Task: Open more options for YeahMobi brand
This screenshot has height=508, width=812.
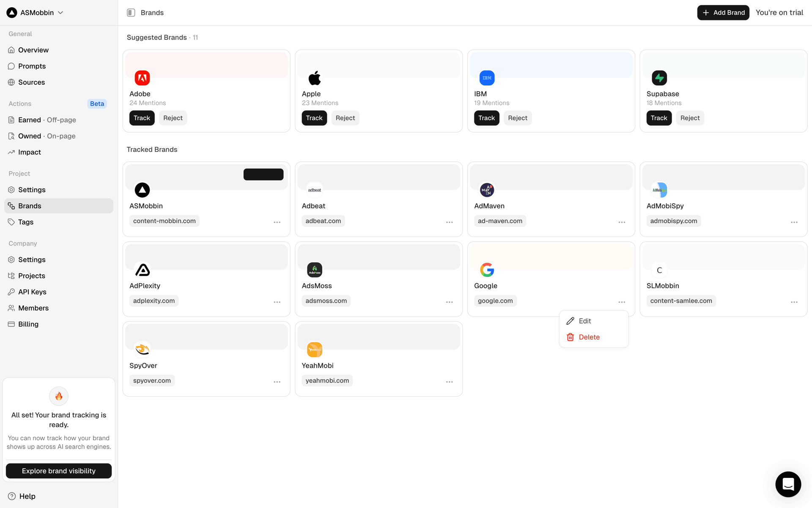Action: 450,382
